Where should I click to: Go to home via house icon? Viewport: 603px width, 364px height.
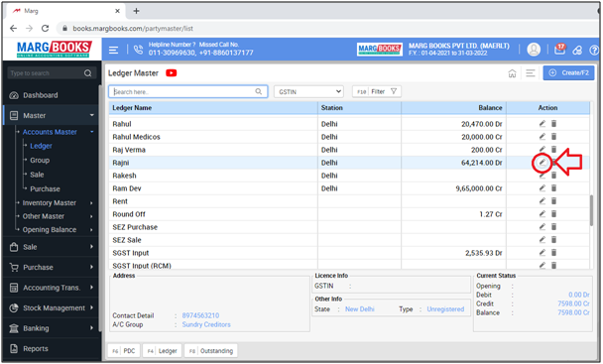tap(512, 73)
